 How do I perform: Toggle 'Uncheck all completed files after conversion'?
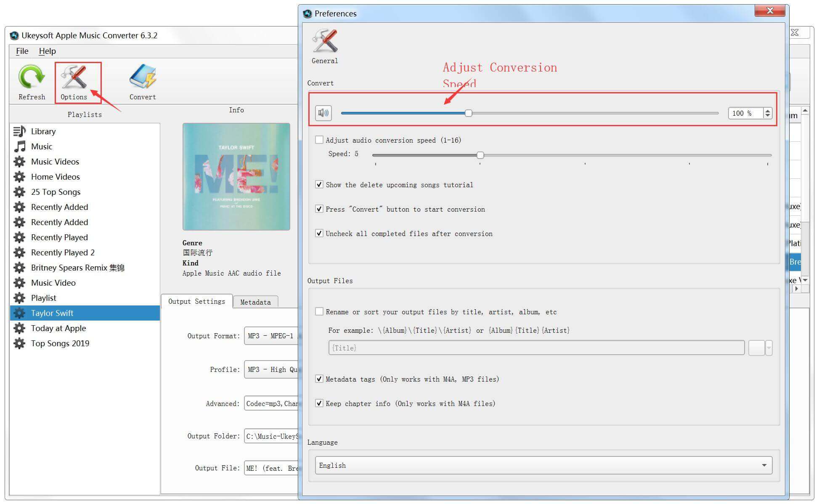[x=320, y=234]
